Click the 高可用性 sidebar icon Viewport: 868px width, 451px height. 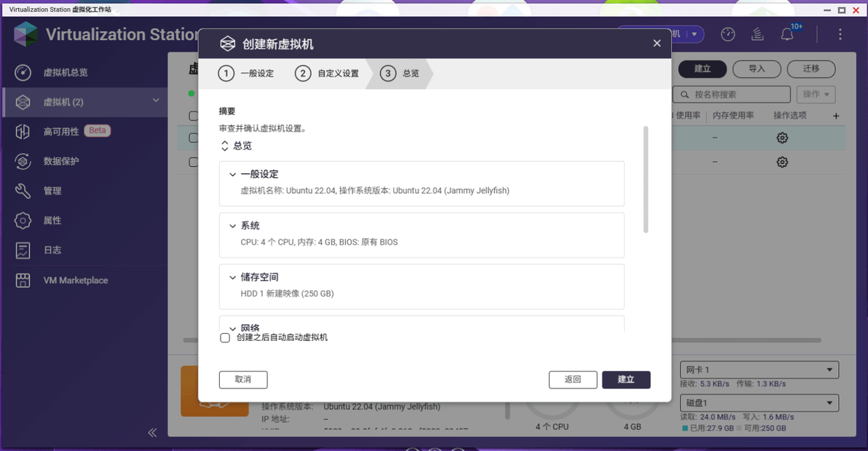[x=23, y=131]
